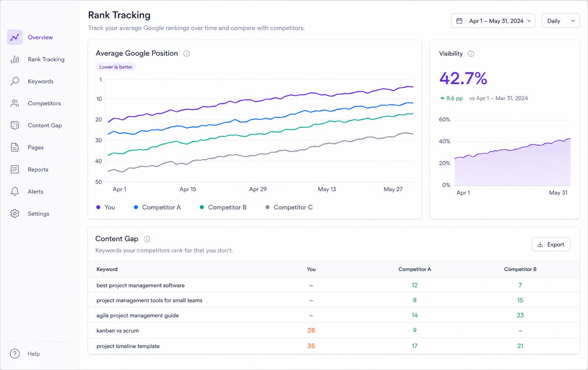Select the Competitor B legend color dot
Viewport: 588px width, 370px height.
(202, 207)
